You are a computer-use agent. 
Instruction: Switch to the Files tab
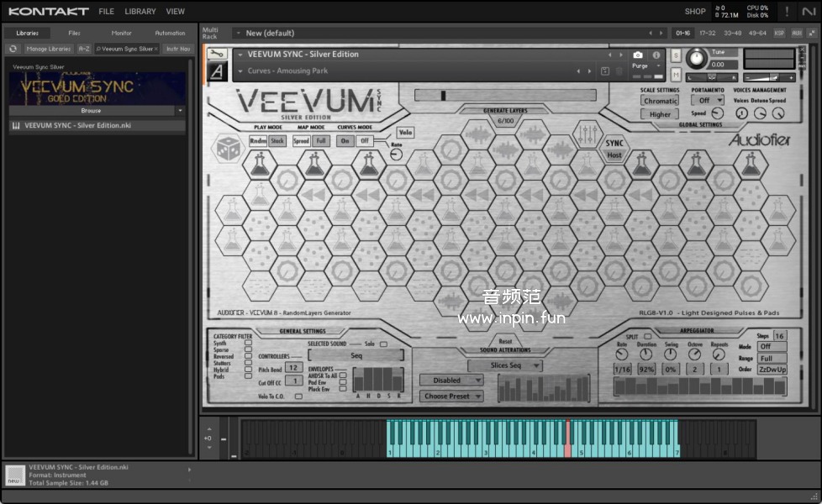click(x=75, y=33)
